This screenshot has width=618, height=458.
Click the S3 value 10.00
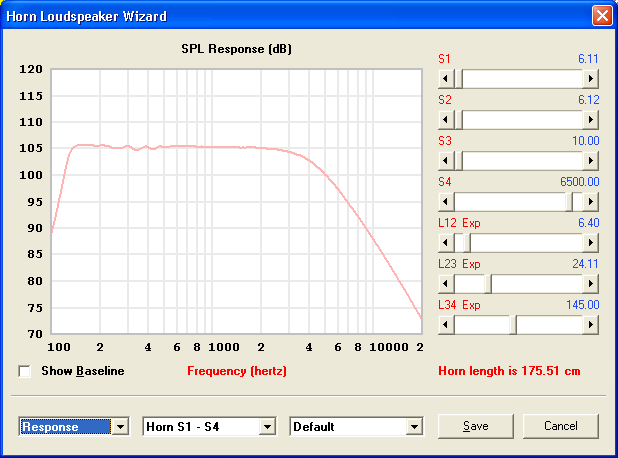tap(585, 141)
